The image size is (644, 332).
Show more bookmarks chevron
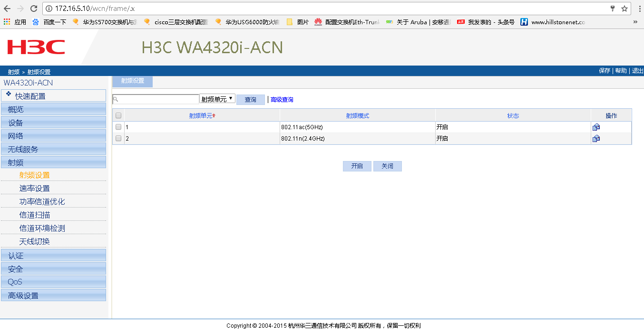pos(635,22)
